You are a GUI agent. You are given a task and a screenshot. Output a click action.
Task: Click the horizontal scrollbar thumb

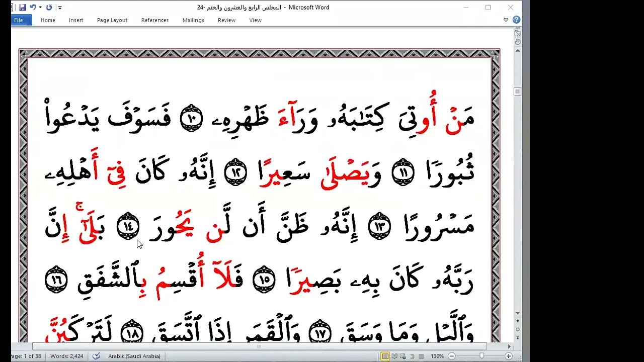(260, 346)
